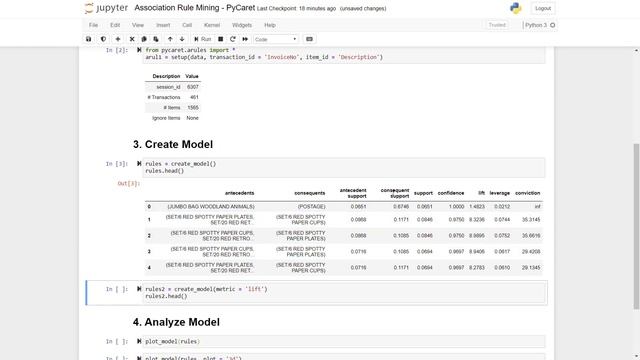Open the Help menu

tap(270, 25)
